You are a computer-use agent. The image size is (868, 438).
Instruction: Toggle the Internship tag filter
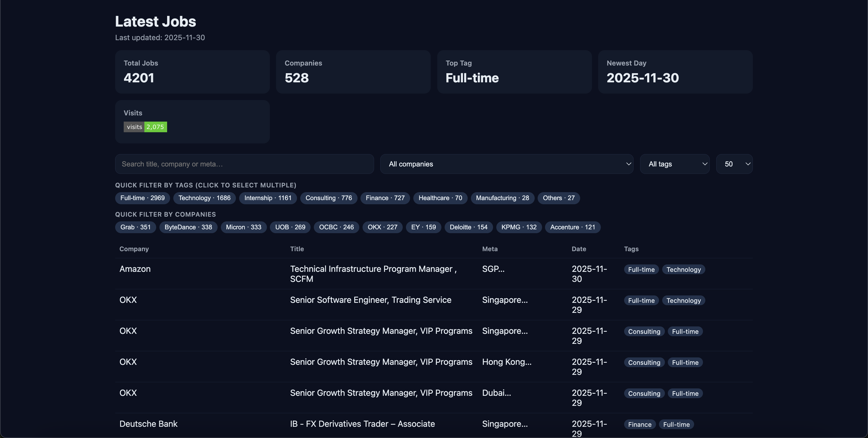tap(267, 198)
